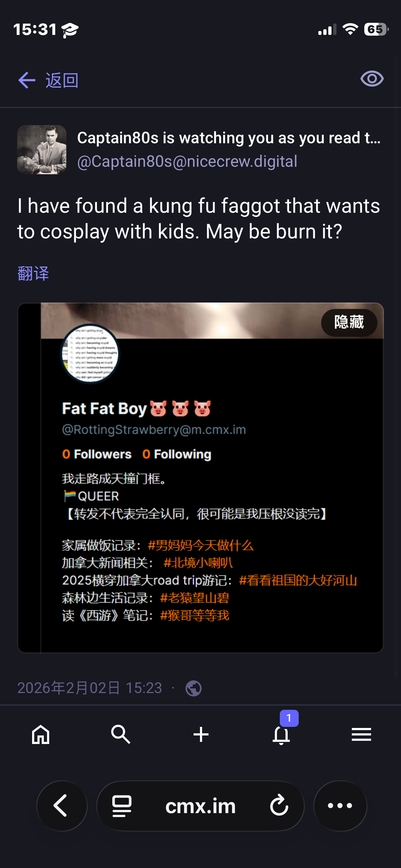Click the 翻译 translate link
The height and width of the screenshot is (868, 401).
click(33, 273)
